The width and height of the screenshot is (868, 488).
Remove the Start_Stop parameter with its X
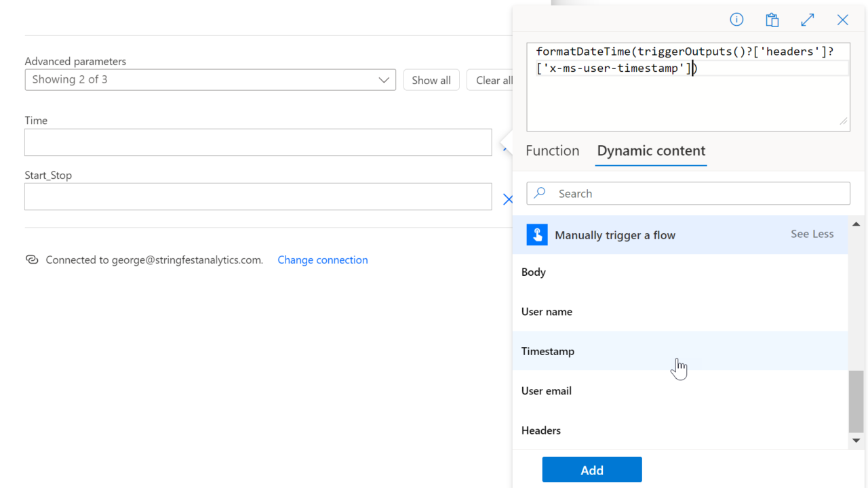tap(507, 199)
